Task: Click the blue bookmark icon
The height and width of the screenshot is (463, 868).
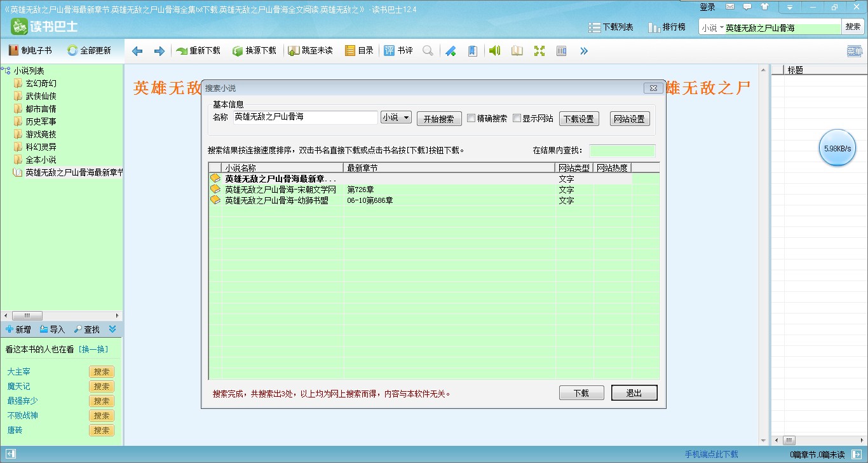Action: [x=473, y=51]
